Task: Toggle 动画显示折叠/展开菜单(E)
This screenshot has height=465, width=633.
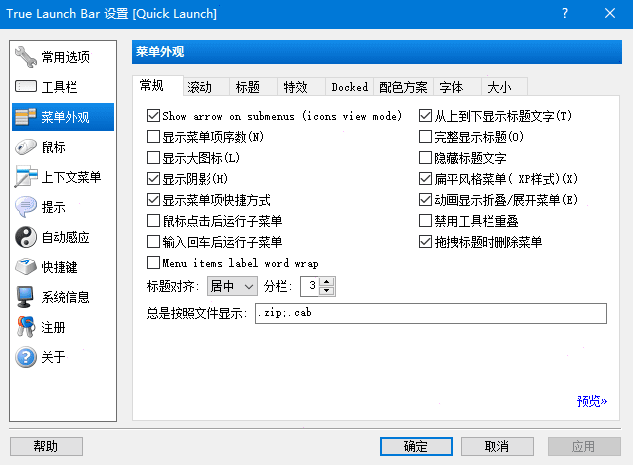Action: click(x=425, y=200)
